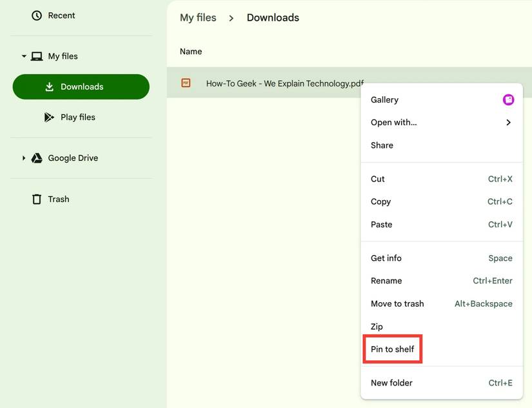This screenshot has width=532, height=408.
Task: Select Move to trash in context menu
Action: tap(397, 303)
